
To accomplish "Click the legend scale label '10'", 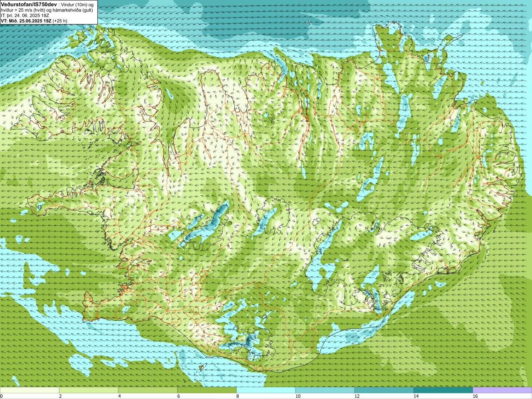I will point(298,397).
